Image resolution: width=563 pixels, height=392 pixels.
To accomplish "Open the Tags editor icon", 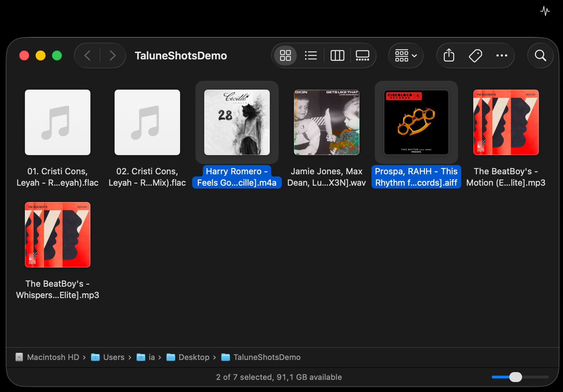I will coord(475,55).
